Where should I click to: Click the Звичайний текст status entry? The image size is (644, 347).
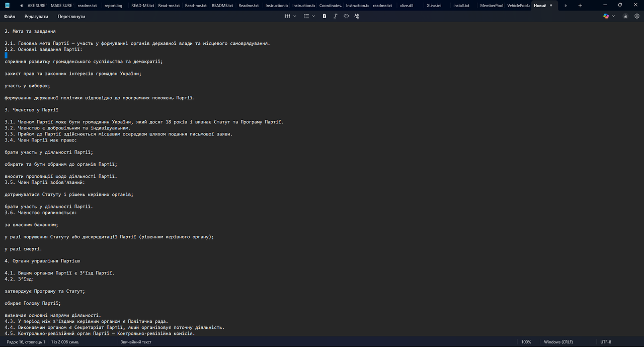(x=136, y=342)
